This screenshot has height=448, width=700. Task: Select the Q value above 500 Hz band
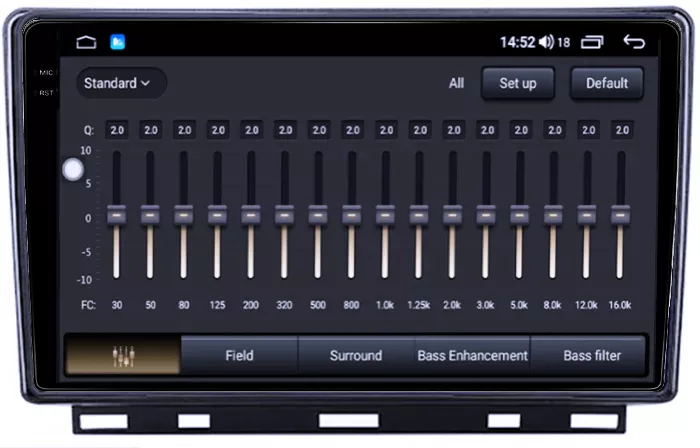(319, 130)
